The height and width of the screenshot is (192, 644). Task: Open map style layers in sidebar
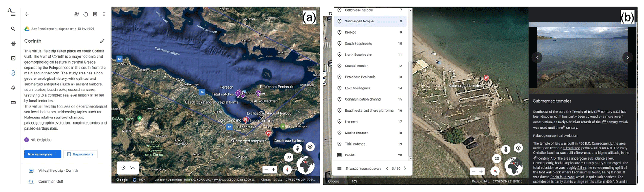pos(13,88)
